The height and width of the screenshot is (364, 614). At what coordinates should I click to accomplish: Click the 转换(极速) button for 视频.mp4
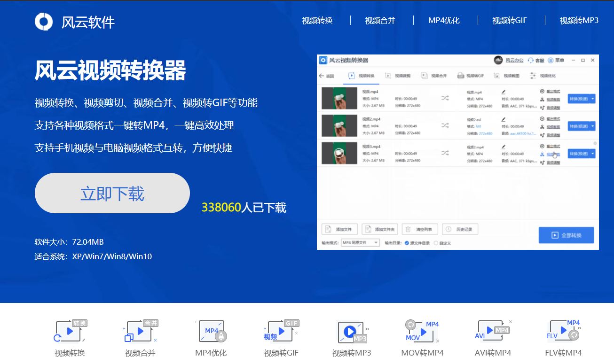pos(579,99)
